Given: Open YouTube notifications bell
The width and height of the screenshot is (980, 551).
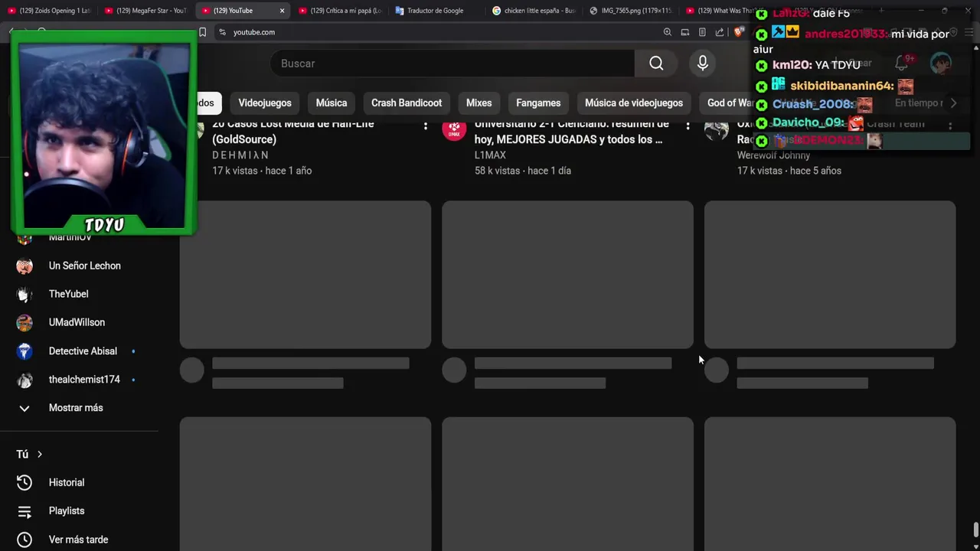Looking at the screenshot, I should click(x=902, y=64).
